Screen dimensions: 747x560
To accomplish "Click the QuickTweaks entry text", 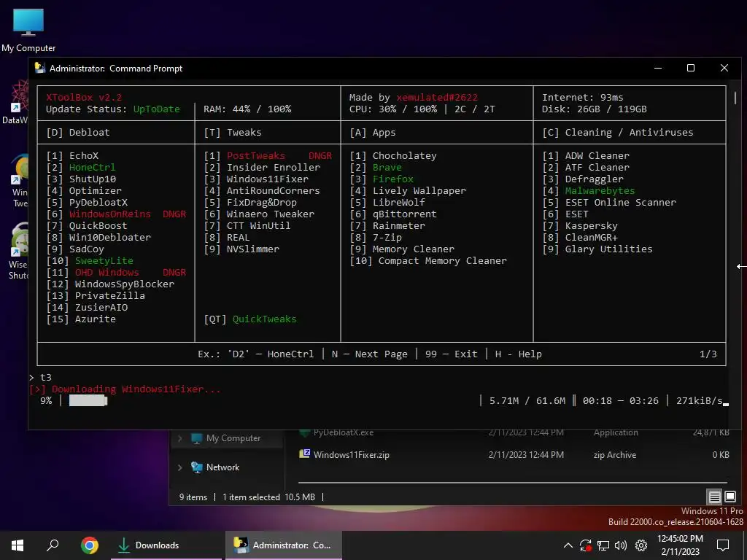I will 264,319.
